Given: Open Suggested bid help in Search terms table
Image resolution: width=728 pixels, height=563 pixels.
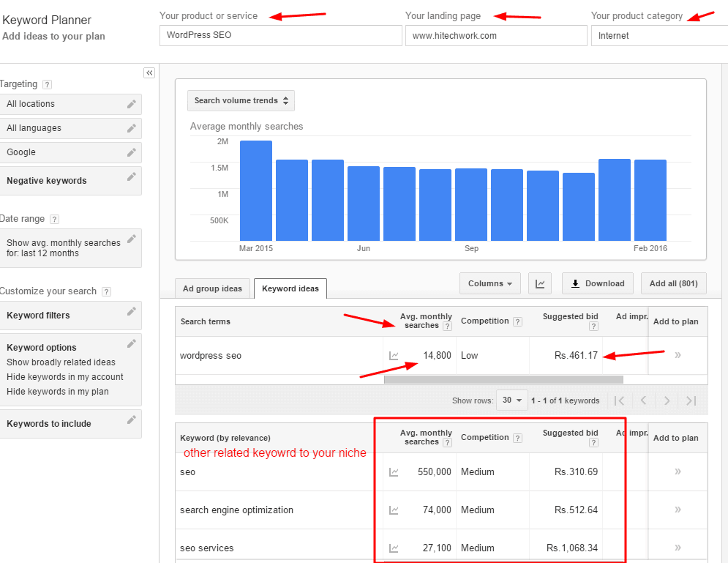Looking at the screenshot, I should (x=593, y=327).
